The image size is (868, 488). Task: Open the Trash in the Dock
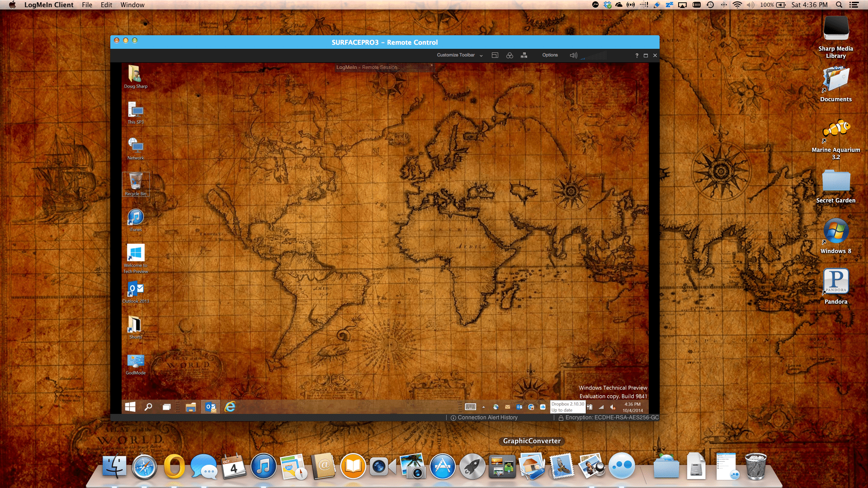pos(755,466)
